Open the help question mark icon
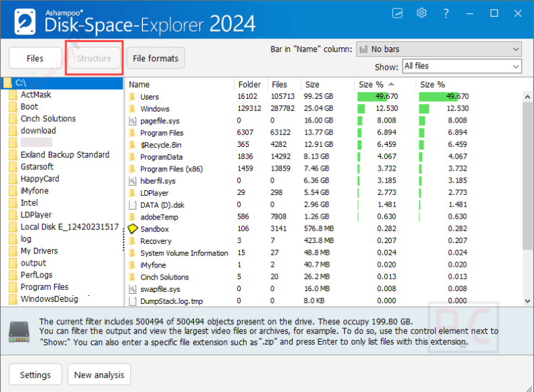This screenshot has width=534, height=392. pos(446,14)
